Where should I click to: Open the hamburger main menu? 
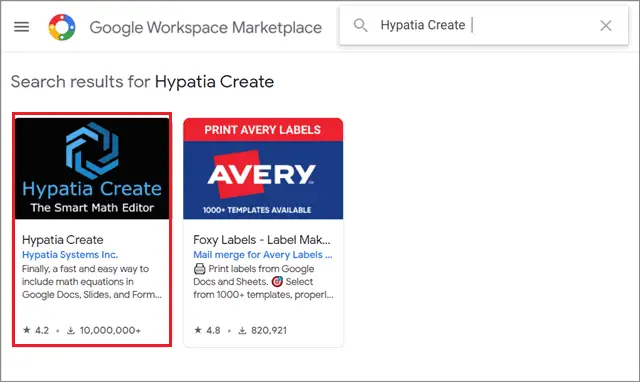click(22, 27)
